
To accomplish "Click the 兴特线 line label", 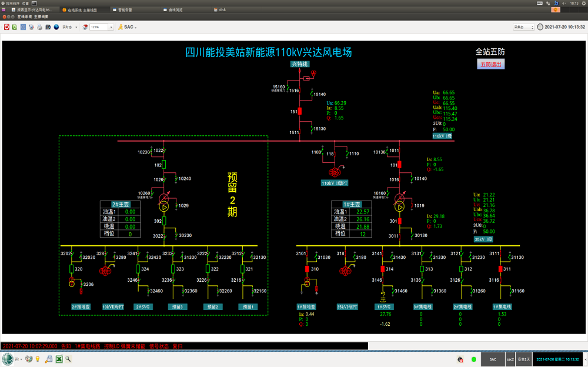I will [x=300, y=64].
